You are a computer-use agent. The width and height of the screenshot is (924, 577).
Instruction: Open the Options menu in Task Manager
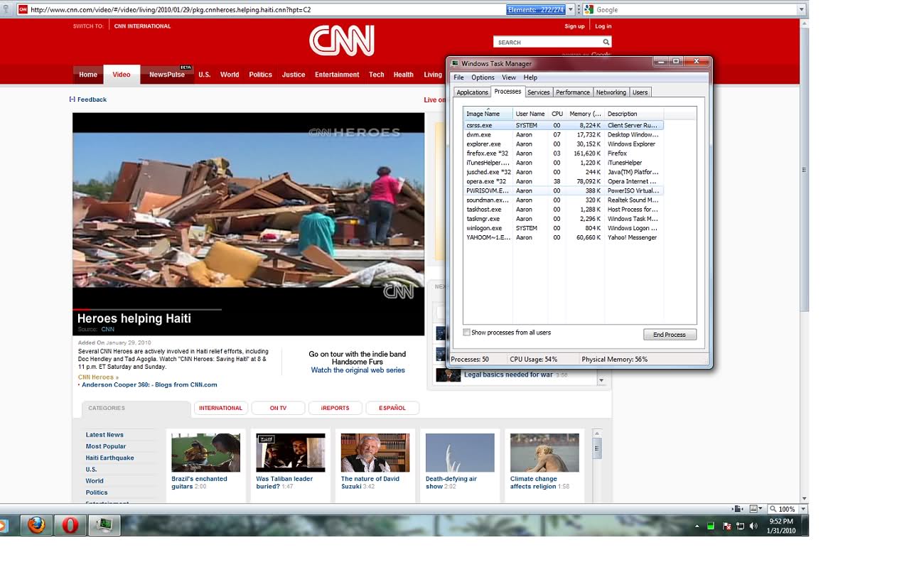(x=483, y=77)
